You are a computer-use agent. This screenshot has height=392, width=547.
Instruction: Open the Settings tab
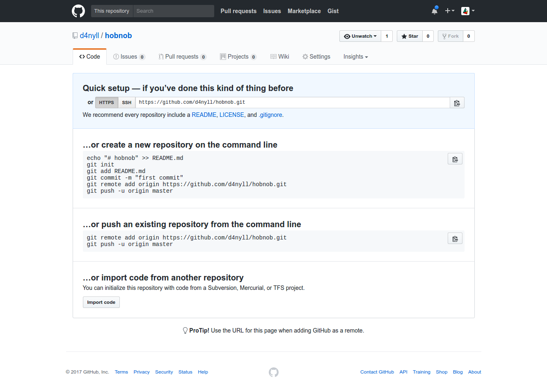[x=316, y=57]
